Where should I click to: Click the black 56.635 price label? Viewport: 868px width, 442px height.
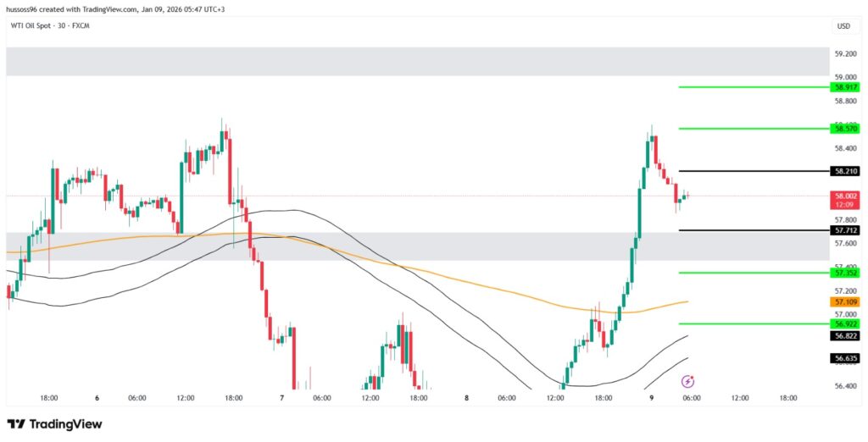[845, 358]
